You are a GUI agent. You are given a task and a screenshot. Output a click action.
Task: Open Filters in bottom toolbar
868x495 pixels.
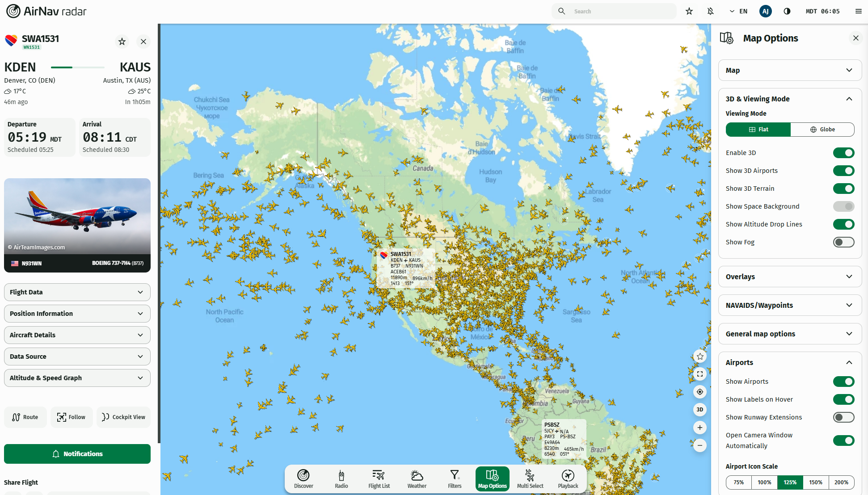(455, 479)
